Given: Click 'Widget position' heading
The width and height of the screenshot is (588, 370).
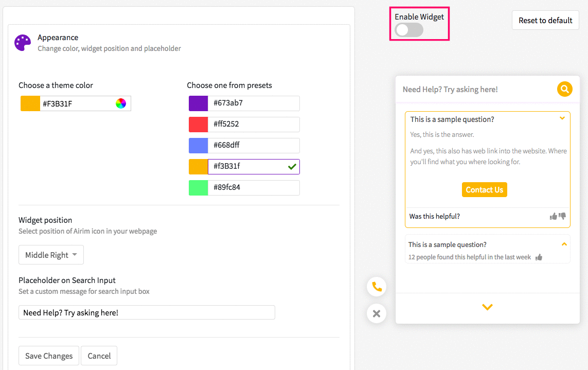Looking at the screenshot, I should coord(45,220).
